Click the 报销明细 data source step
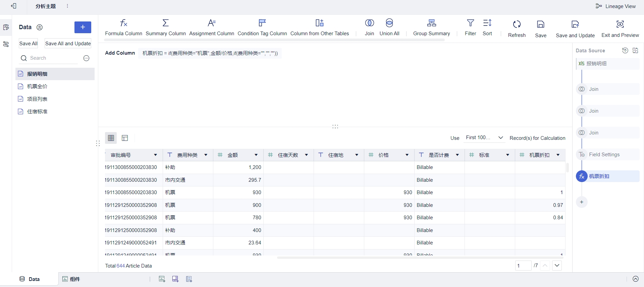The height and width of the screenshot is (287, 644). pos(608,64)
